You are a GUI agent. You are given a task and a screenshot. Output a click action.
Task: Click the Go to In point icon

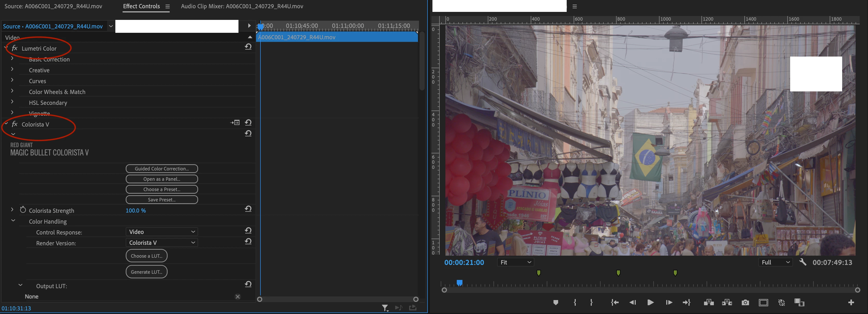tap(615, 303)
